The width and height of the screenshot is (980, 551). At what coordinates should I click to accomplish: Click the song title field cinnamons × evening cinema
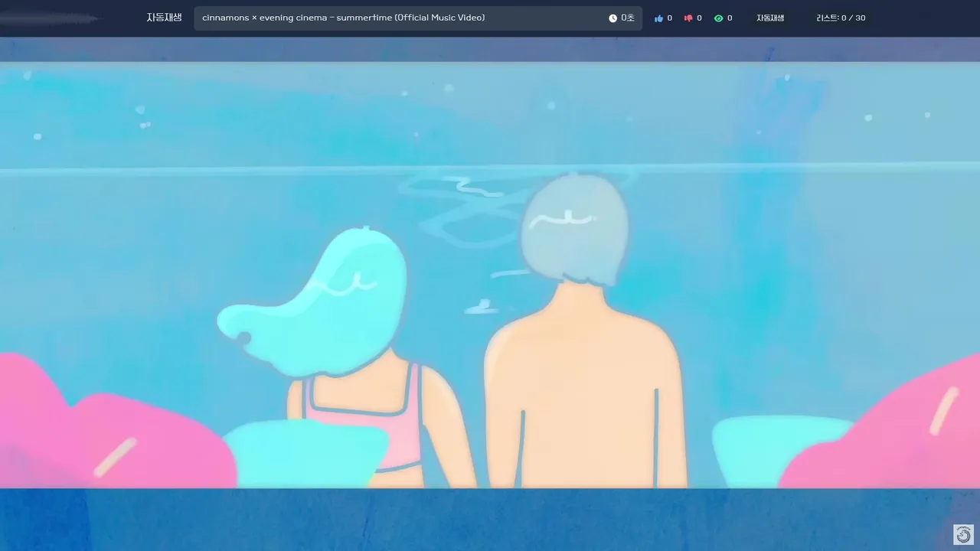pos(418,18)
